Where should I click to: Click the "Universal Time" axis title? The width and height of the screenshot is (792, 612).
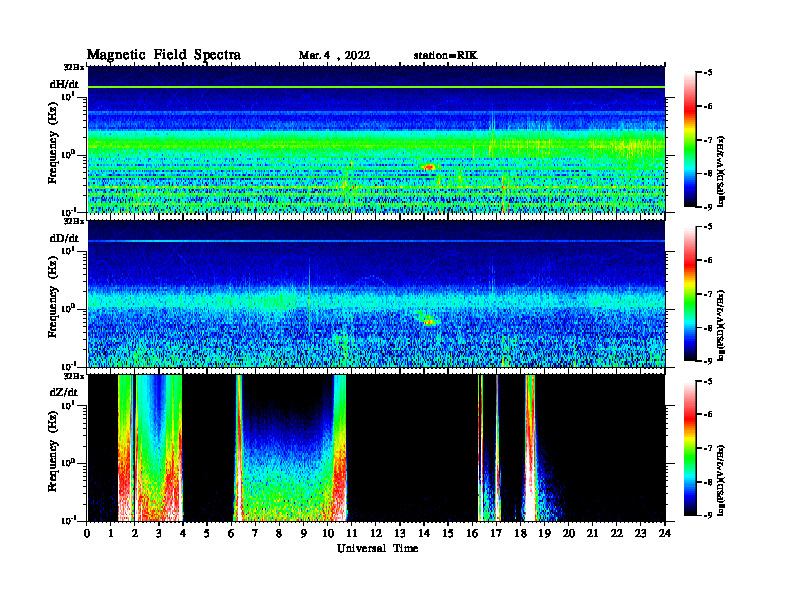(377, 548)
